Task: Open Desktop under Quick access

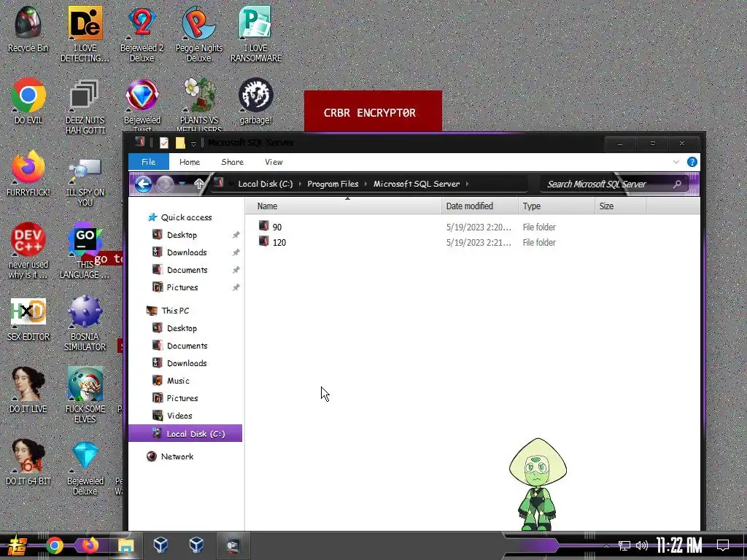Action: pyautogui.click(x=182, y=235)
